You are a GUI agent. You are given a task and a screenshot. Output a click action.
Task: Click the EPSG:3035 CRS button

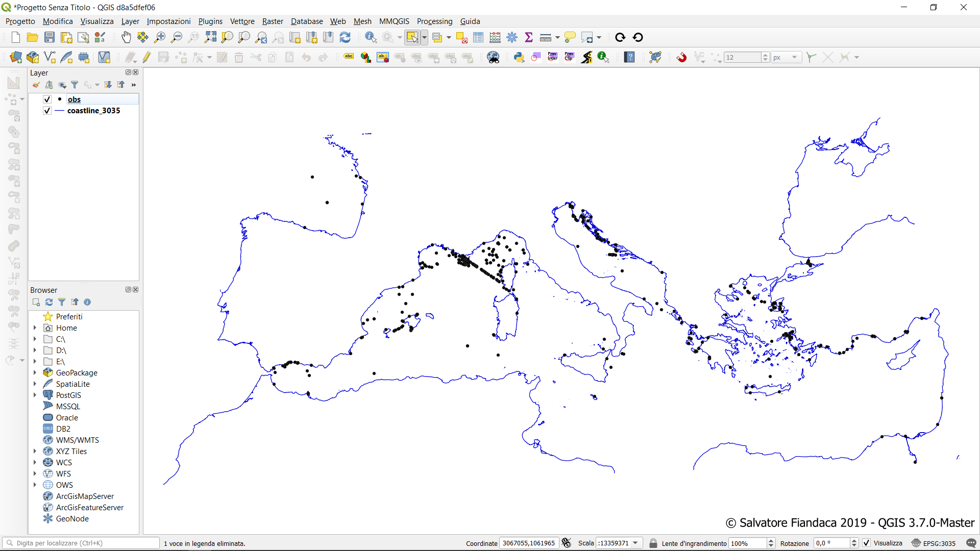point(934,543)
